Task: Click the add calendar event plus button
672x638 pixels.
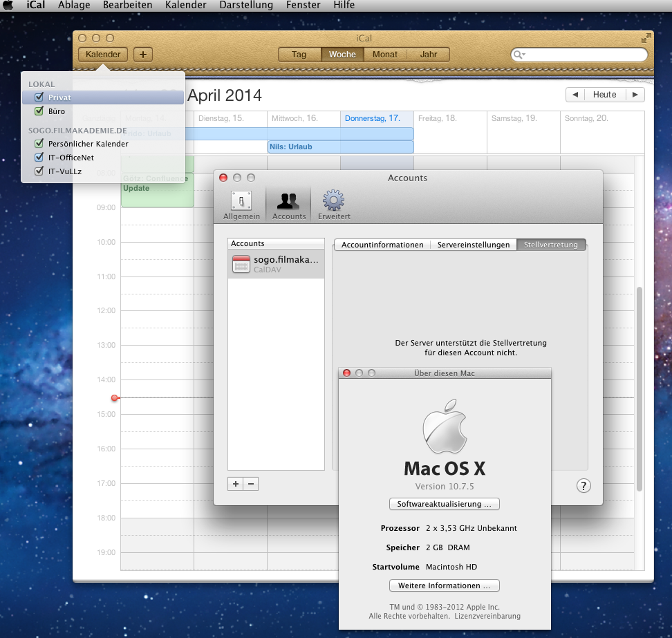Action: pos(143,55)
